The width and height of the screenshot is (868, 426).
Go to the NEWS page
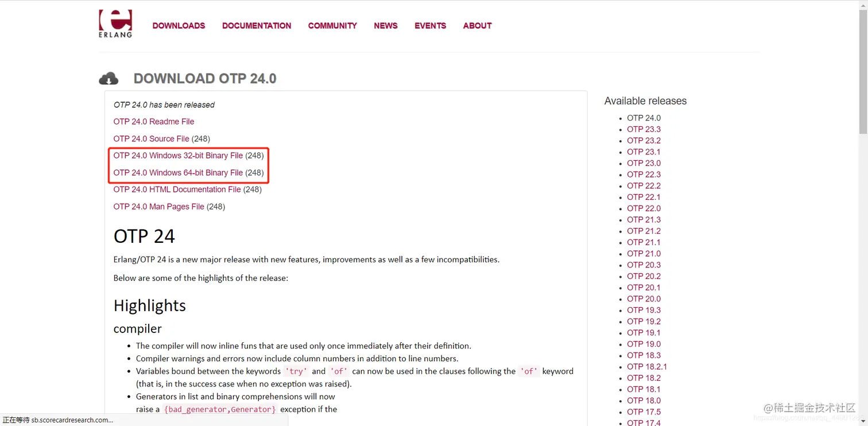click(386, 26)
